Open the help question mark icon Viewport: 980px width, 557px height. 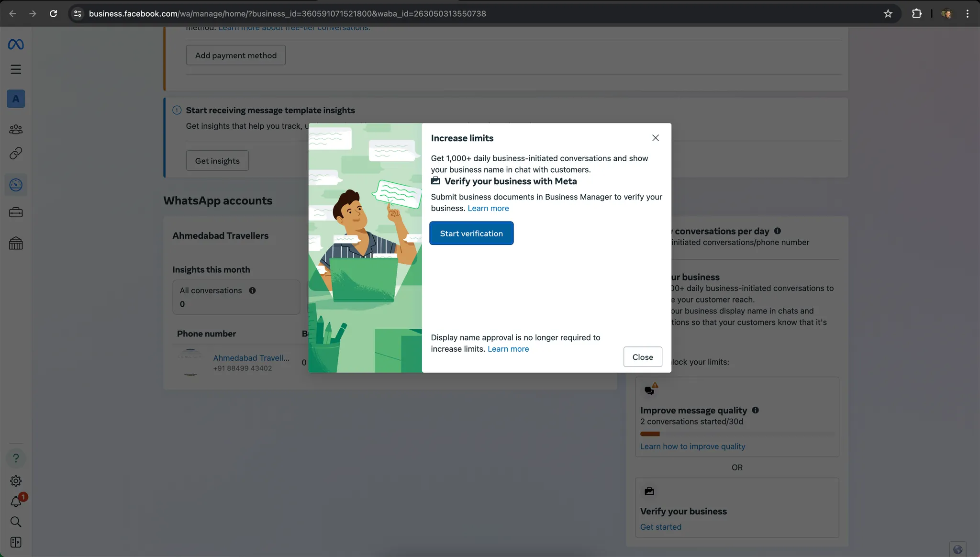16,458
